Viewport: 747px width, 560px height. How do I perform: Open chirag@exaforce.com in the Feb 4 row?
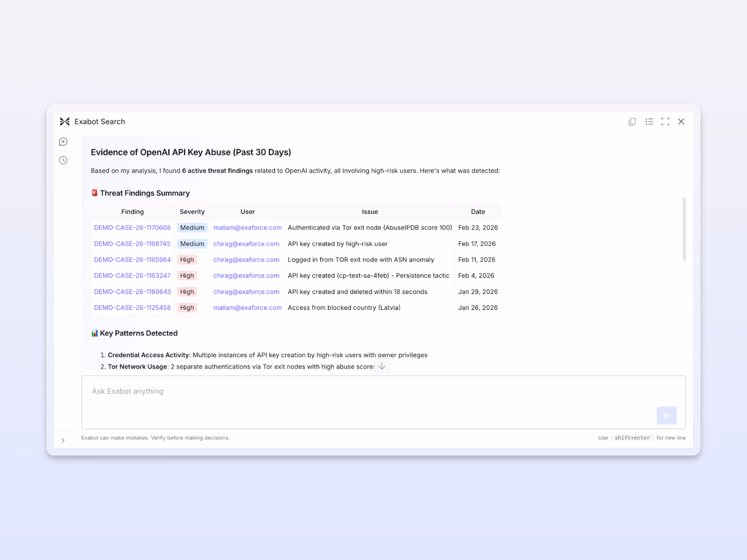coord(247,276)
